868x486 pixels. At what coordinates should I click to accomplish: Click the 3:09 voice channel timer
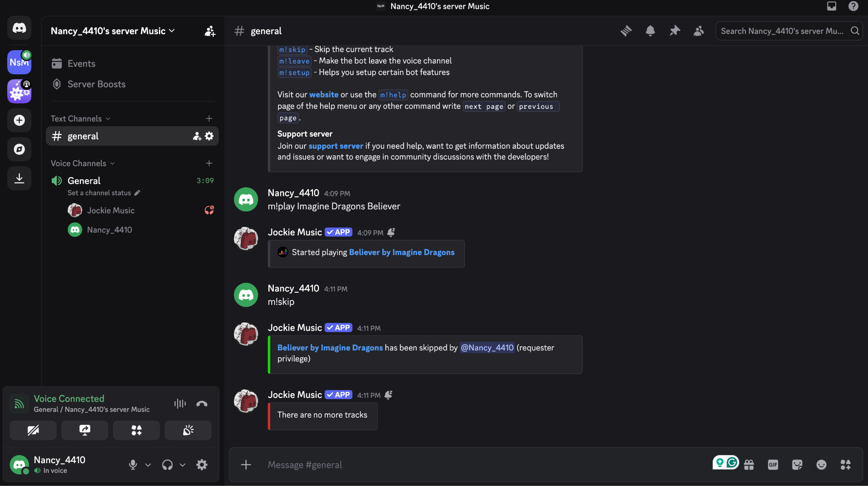pos(205,181)
